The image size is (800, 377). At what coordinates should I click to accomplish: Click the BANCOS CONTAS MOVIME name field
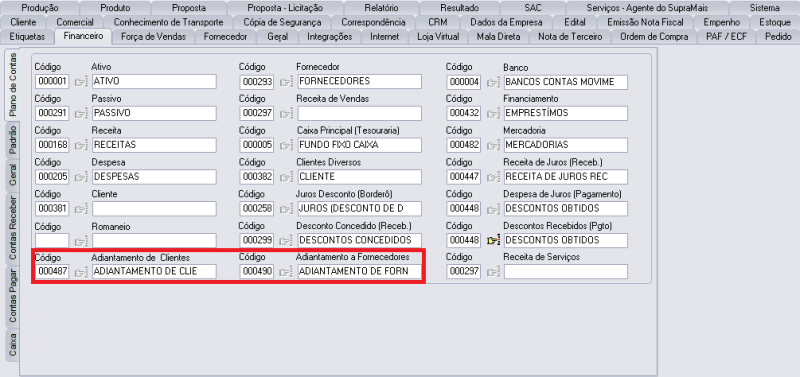[566, 82]
